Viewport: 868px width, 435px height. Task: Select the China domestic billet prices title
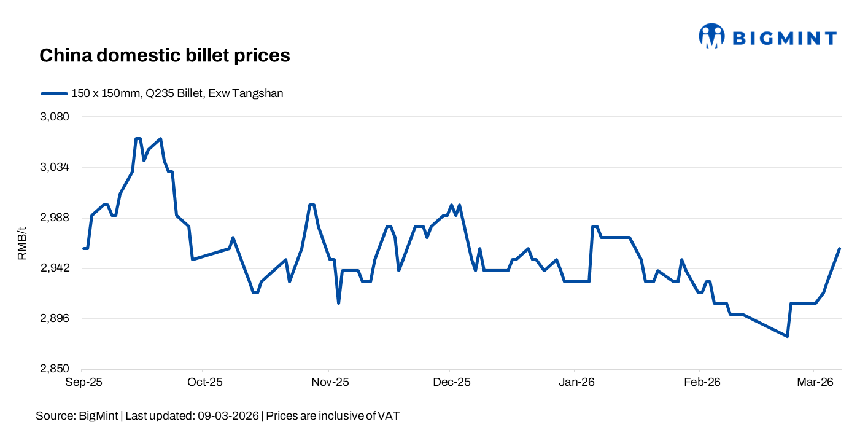coord(165,55)
